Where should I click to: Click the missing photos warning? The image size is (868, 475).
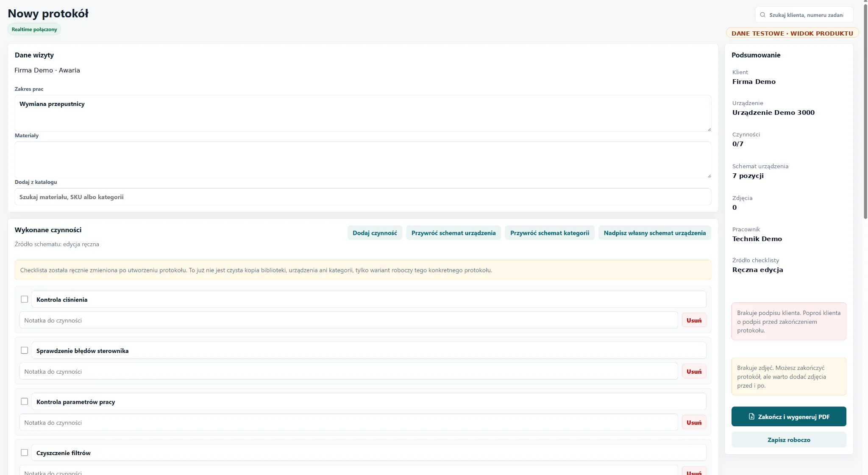tap(789, 377)
